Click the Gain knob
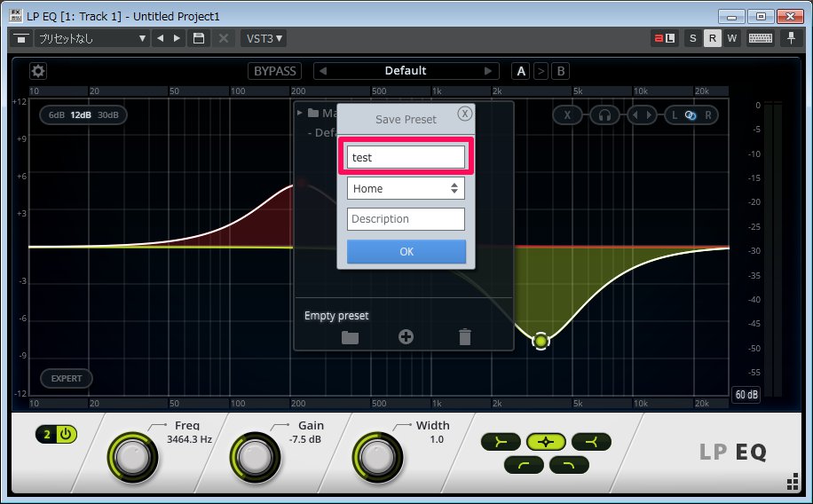Screen dimensions: 813x504 (255, 457)
